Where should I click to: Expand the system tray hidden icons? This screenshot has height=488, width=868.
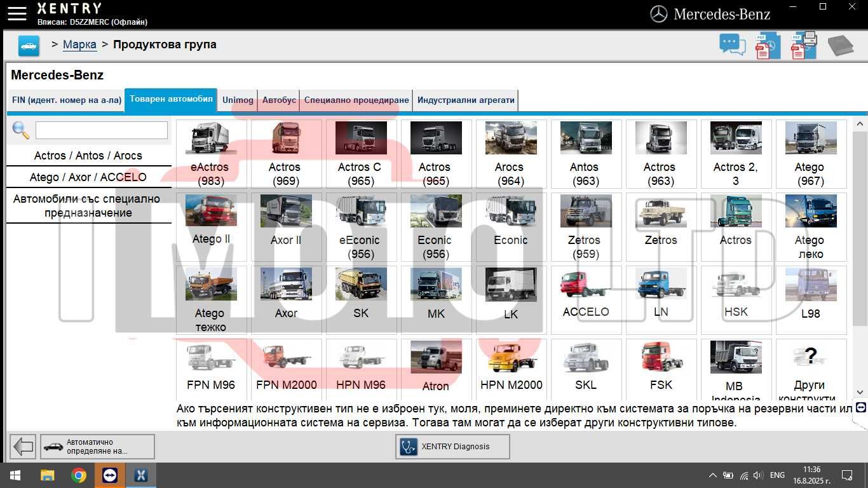(x=713, y=475)
